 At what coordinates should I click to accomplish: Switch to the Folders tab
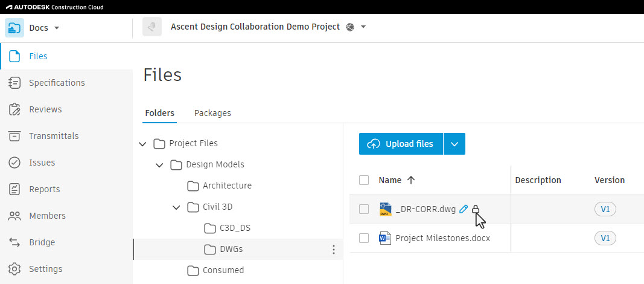pos(160,113)
